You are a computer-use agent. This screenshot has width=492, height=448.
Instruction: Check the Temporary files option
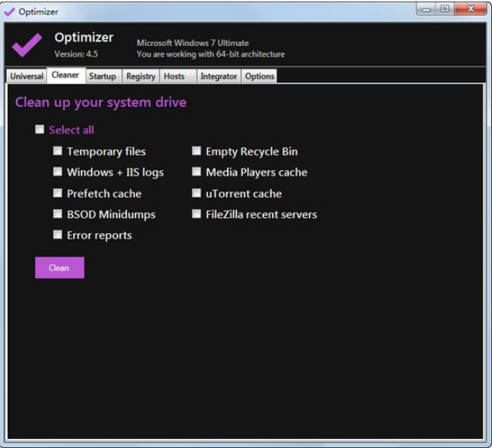57,151
